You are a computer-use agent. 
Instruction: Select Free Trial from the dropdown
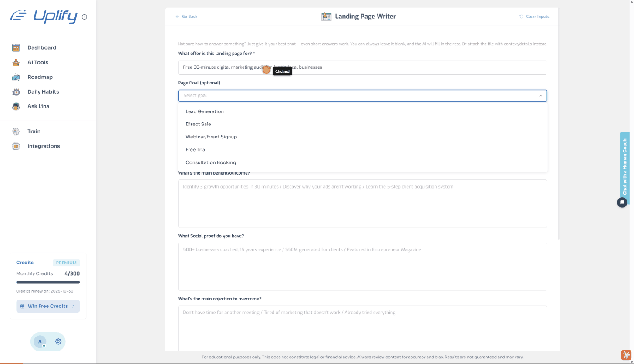pyautogui.click(x=196, y=150)
